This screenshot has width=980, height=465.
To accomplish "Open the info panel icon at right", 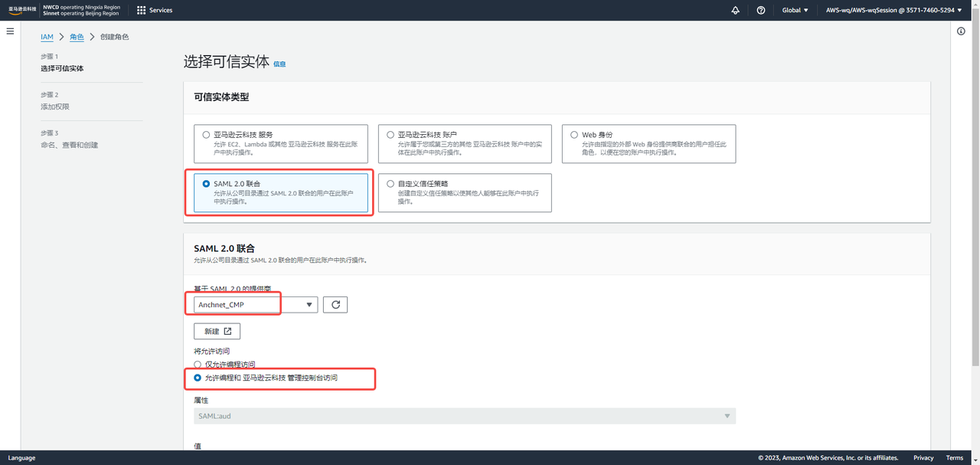I will 962,31.
